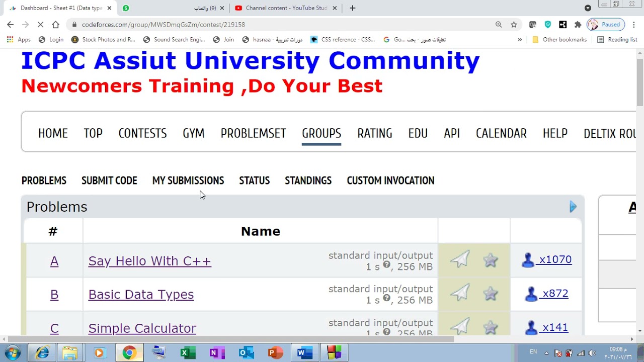
Task: Select STANDINGS tab
Action: [x=308, y=180]
